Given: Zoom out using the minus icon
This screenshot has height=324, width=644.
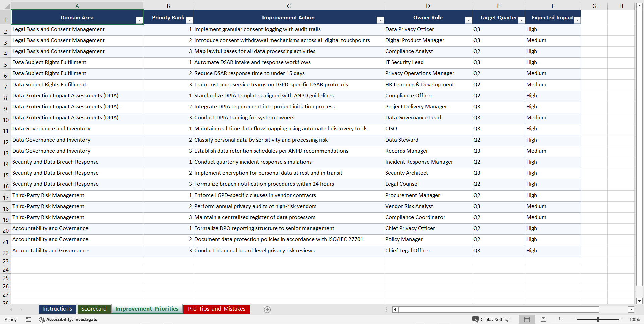Looking at the screenshot, I should pyautogui.click(x=573, y=319).
